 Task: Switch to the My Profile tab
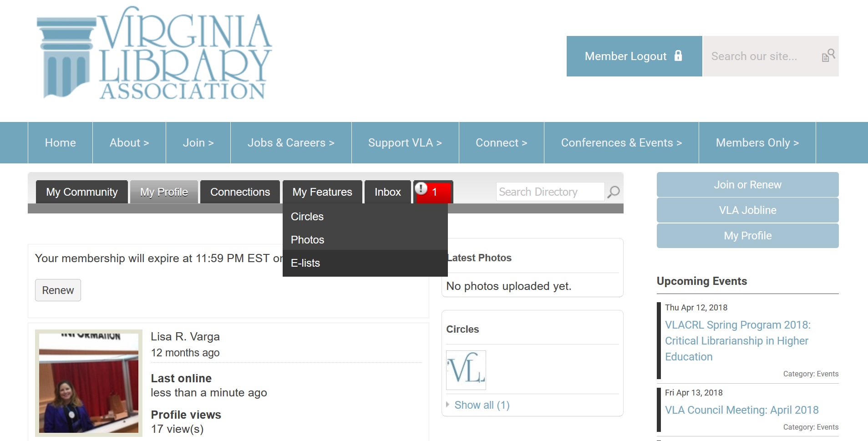[x=164, y=192]
